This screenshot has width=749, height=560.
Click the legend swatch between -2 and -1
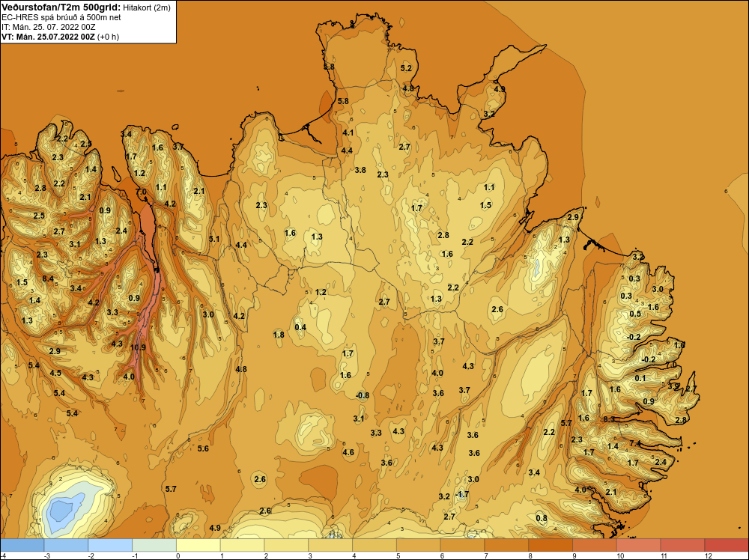tap(110, 545)
